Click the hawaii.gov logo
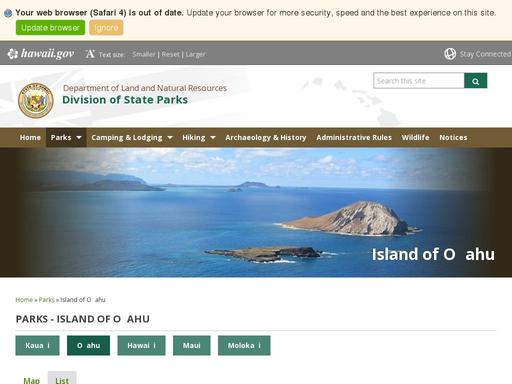Image resolution: width=512 pixels, height=384 pixels. point(41,54)
